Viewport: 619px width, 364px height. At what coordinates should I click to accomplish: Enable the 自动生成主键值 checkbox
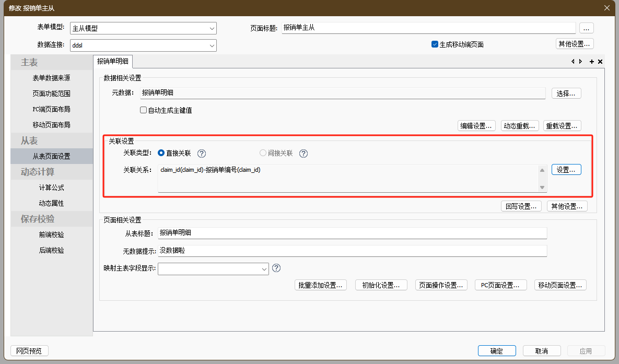(143, 110)
